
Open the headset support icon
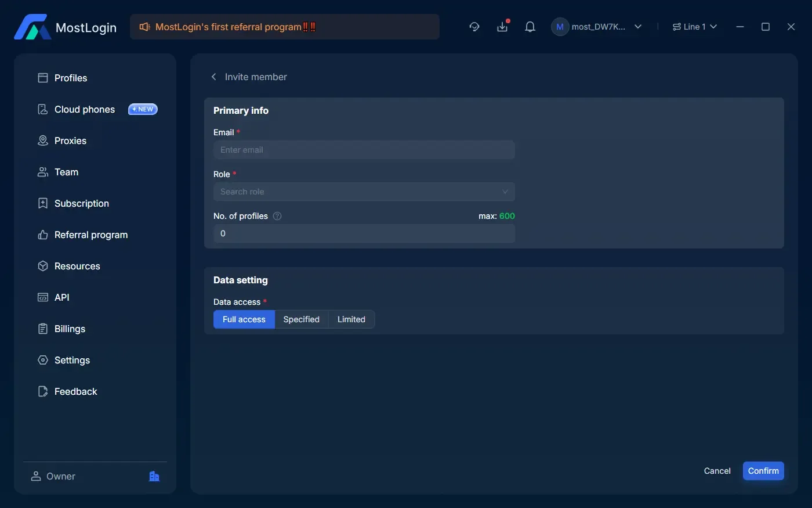(474, 27)
